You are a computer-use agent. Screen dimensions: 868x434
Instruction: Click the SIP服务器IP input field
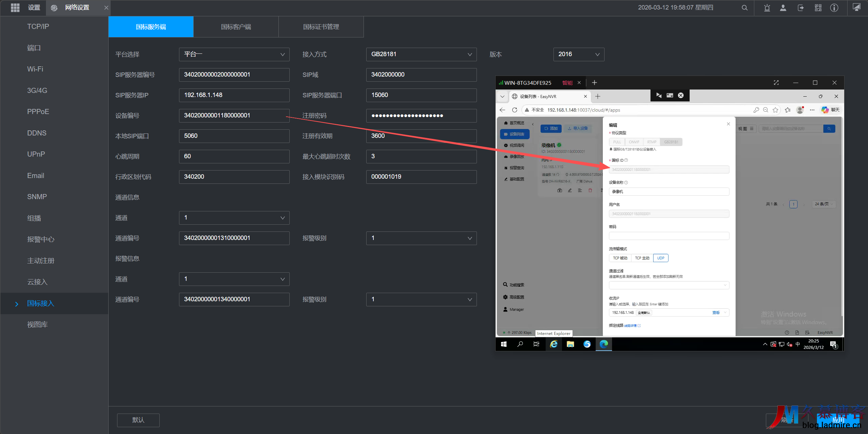point(234,95)
